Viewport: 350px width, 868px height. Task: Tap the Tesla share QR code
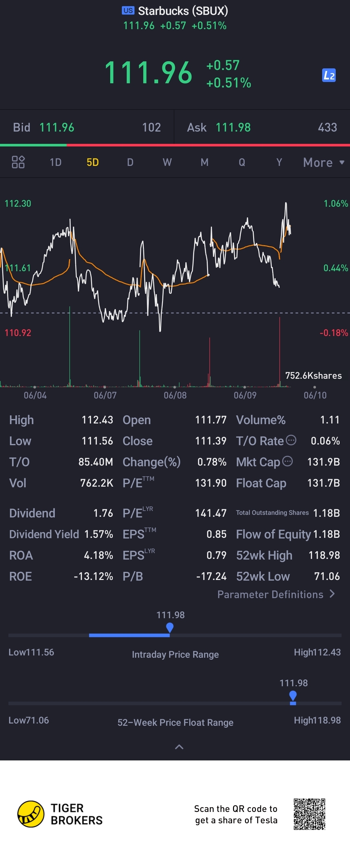pos(309,814)
